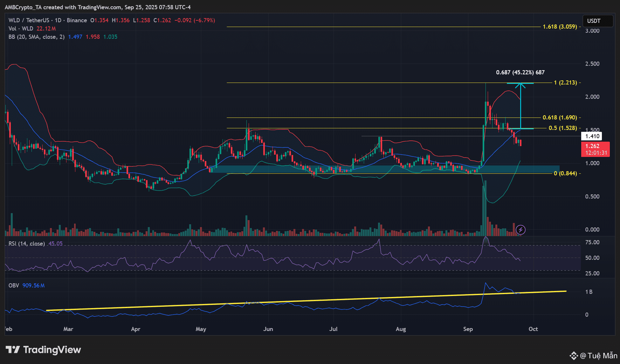
Task: Click the May label on time axis
Action: [201, 329]
